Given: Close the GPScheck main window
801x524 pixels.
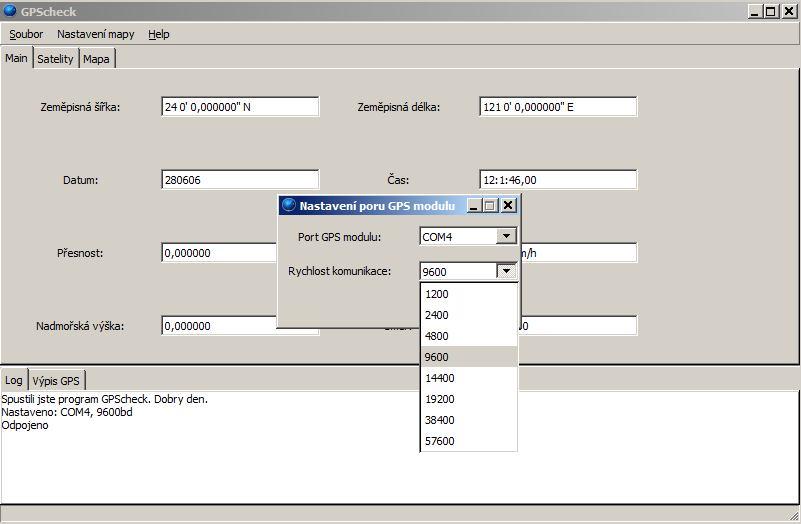Looking at the screenshot, I should 789,11.
